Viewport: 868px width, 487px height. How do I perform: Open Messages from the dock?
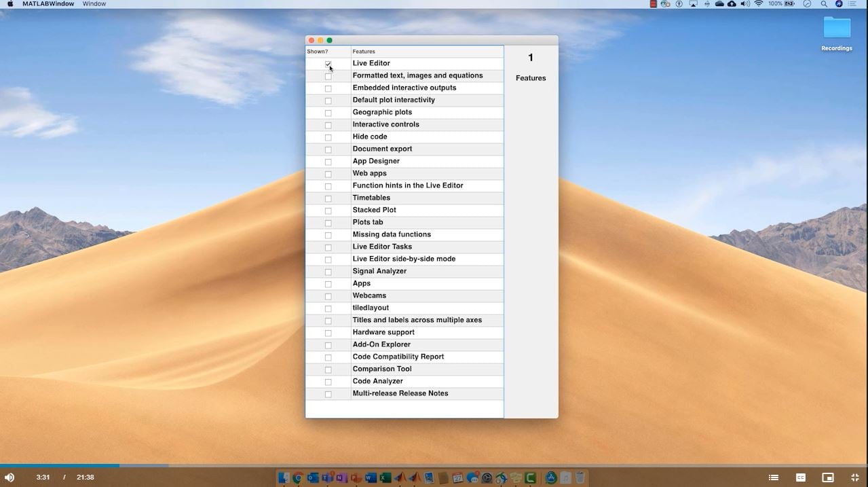pyautogui.click(x=473, y=477)
